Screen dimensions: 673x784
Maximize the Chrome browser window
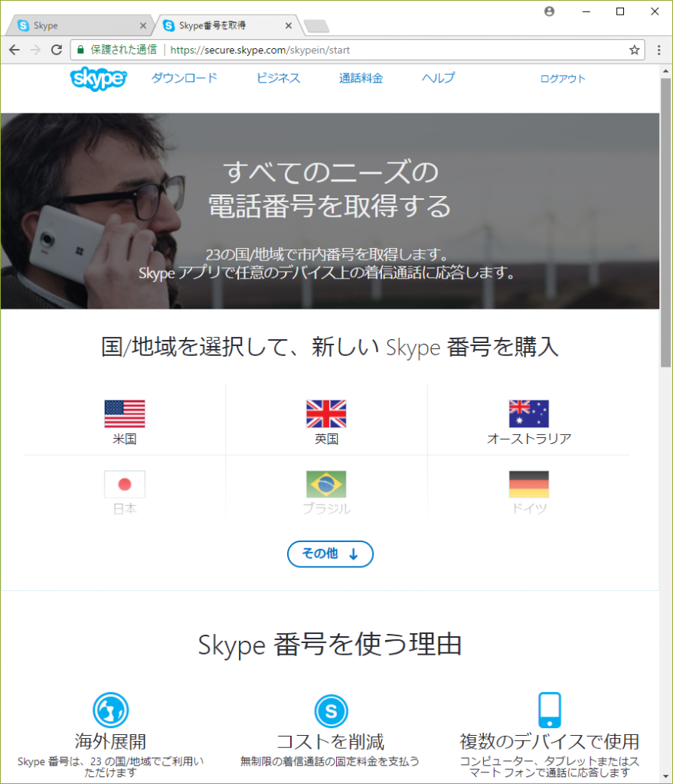click(620, 11)
